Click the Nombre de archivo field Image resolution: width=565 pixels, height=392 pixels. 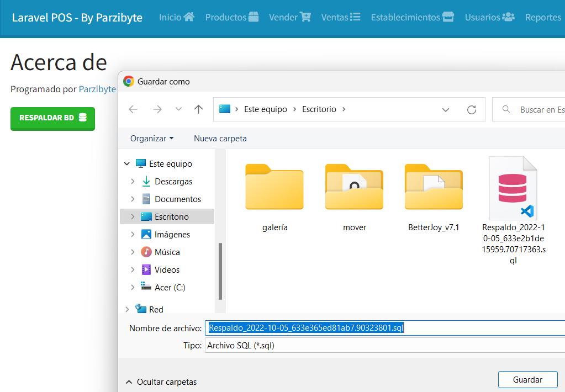coord(385,328)
